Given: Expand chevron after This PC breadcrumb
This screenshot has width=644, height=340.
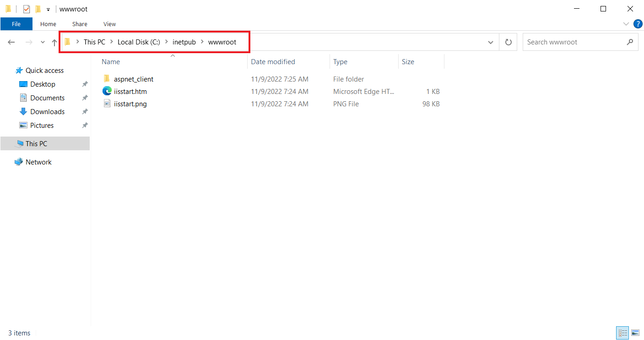Looking at the screenshot, I should point(112,42).
